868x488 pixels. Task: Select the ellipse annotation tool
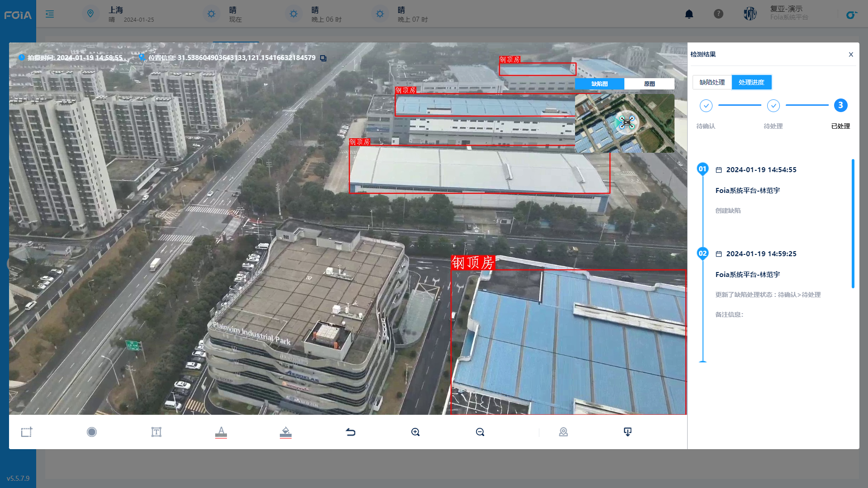91,432
